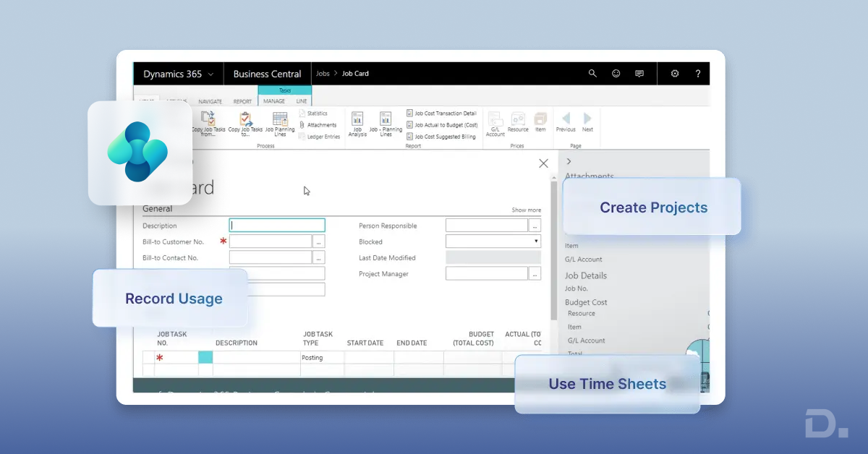The image size is (868, 454).
Task: Click Budget Cost label in factbox
Action: (586, 302)
